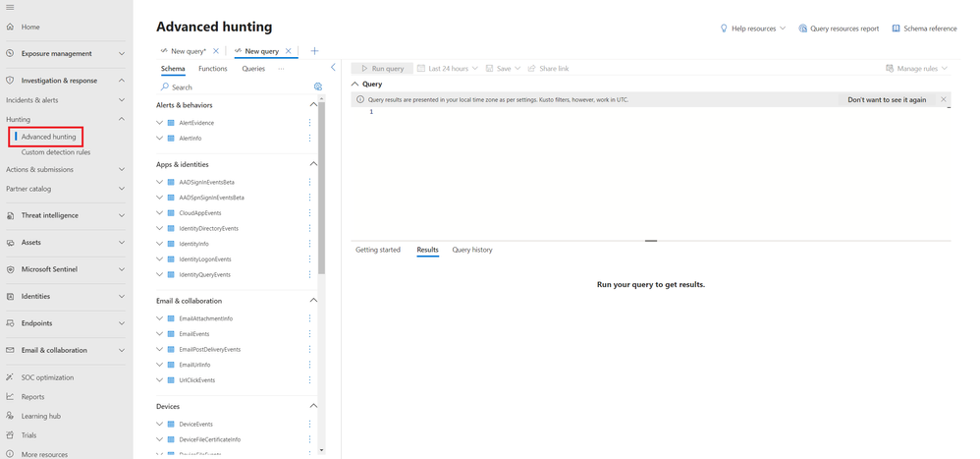Go to Home in the sidebar
Image resolution: width=980 pixels, height=459 pixels.
coord(30,27)
